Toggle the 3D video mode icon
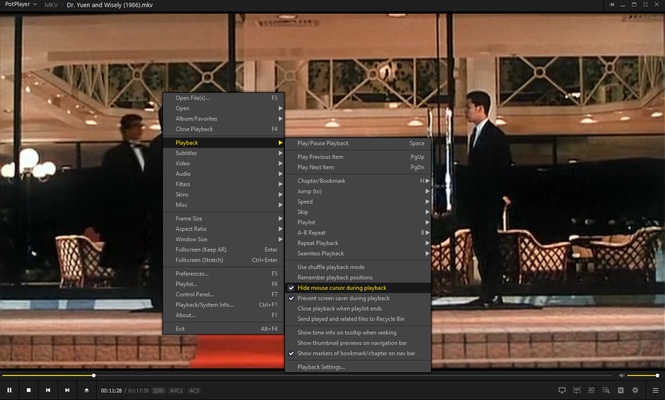 click(x=591, y=390)
